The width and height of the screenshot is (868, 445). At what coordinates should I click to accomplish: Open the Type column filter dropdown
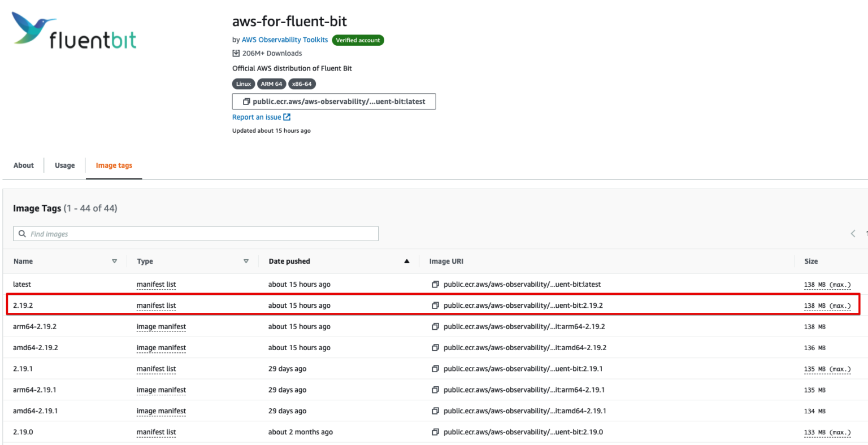(x=247, y=261)
